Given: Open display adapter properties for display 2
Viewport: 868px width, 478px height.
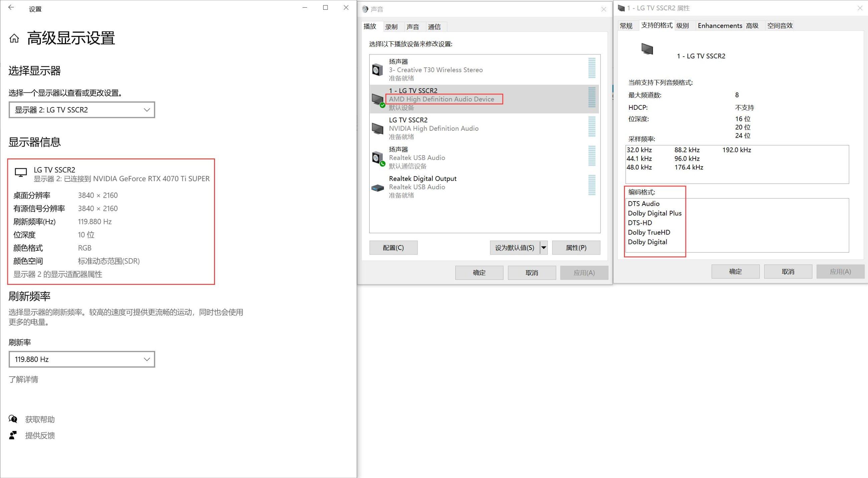Looking at the screenshot, I should [x=58, y=274].
